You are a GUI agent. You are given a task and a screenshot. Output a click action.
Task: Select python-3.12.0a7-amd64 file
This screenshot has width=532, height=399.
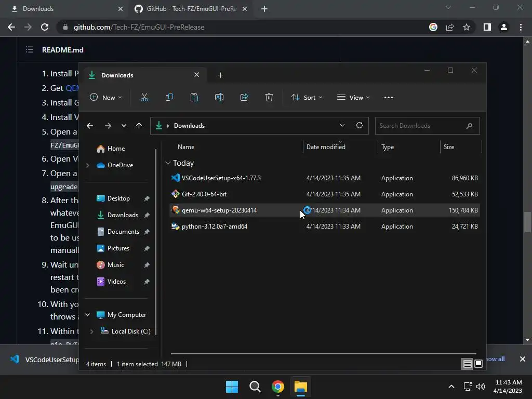324,227
